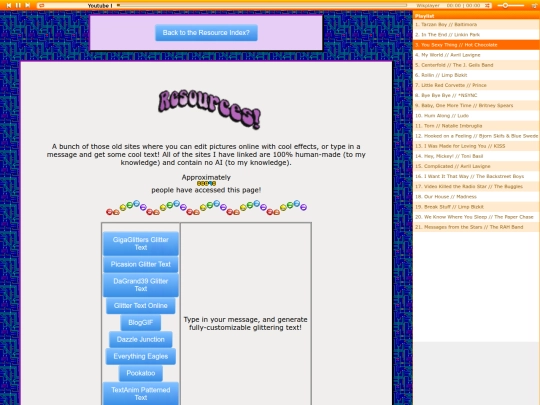This screenshot has height=405, width=540.
Task: Open the Pookatoo resource
Action: coord(141,373)
